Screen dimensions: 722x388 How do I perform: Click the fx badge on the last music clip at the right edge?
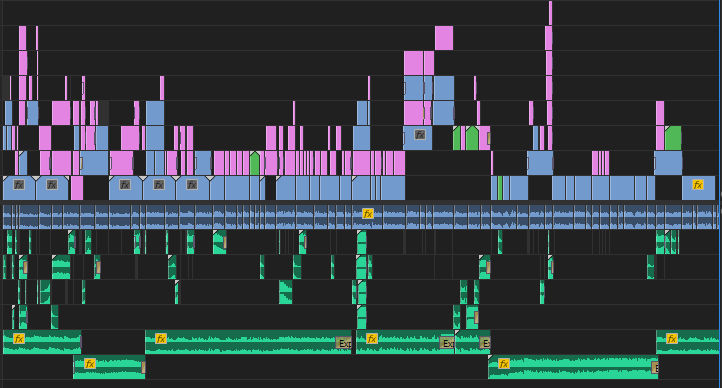pos(672,339)
